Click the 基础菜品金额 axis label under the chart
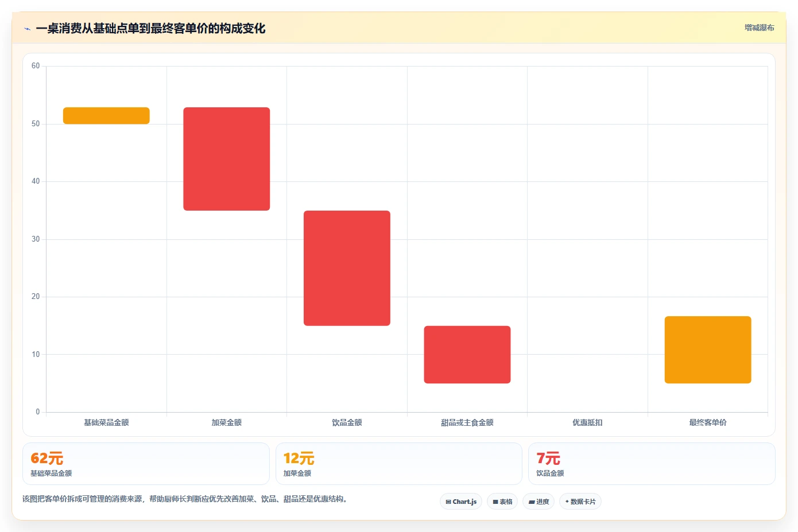 (x=106, y=422)
